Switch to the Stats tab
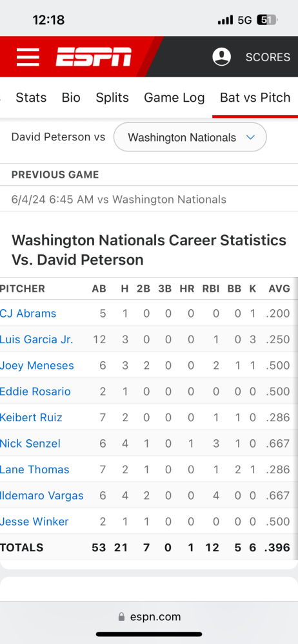The image size is (298, 644). [31, 98]
